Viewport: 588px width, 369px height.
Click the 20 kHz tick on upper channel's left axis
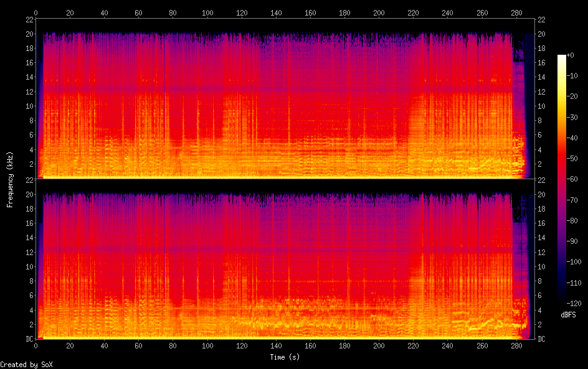tap(29, 34)
